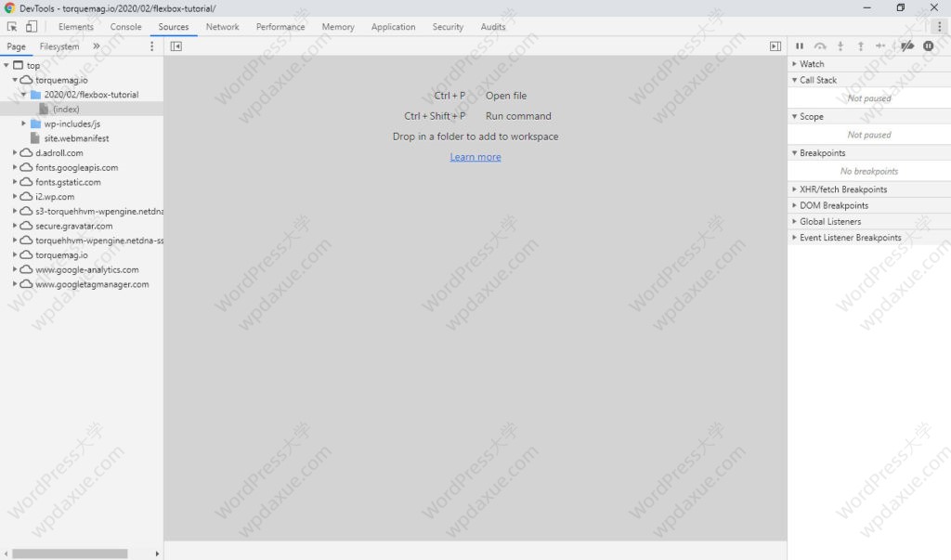Switch to the Console tab
951x560 pixels.
(x=125, y=27)
